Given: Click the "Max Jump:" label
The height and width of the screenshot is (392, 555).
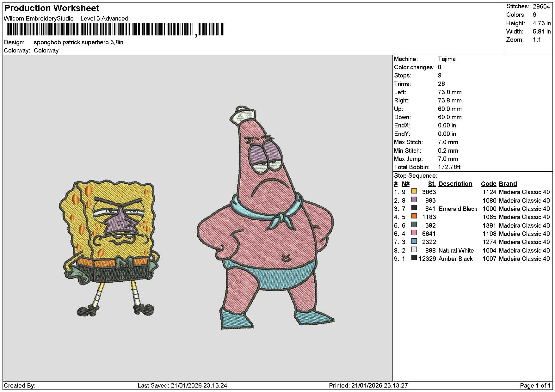Looking at the screenshot, I should (x=408, y=159).
